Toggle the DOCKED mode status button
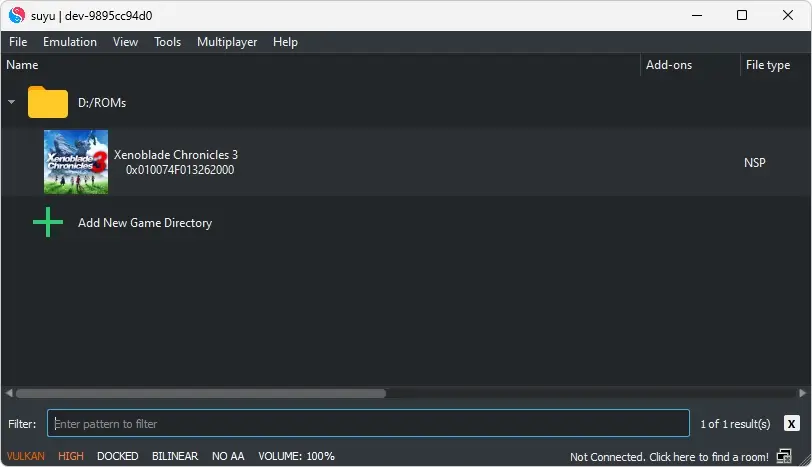This screenshot has height=467, width=812. (118, 456)
